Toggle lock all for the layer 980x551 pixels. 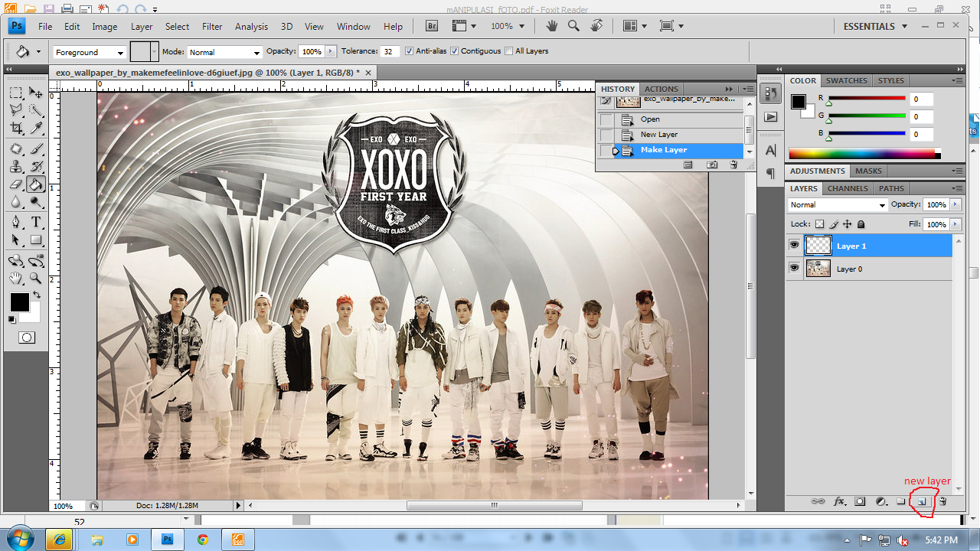click(x=861, y=224)
